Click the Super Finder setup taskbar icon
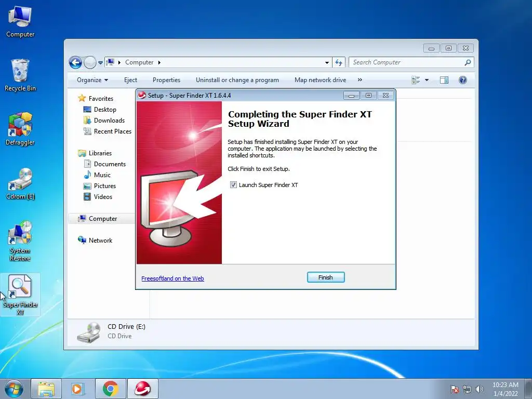The image size is (532, 399). pos(142,389)
